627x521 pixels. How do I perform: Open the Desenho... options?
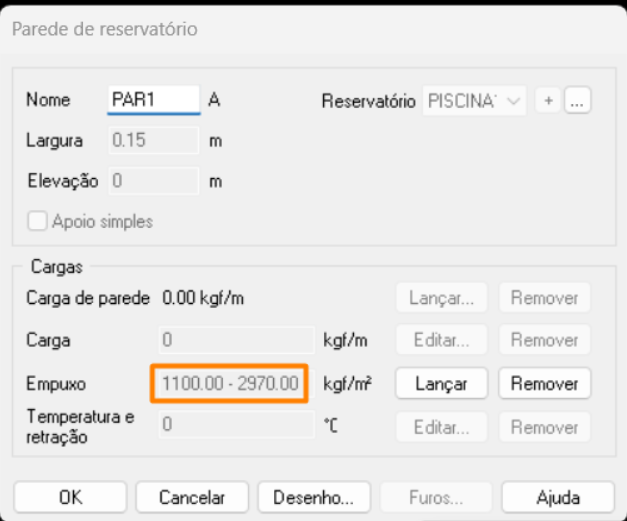(x=314, y=497)
